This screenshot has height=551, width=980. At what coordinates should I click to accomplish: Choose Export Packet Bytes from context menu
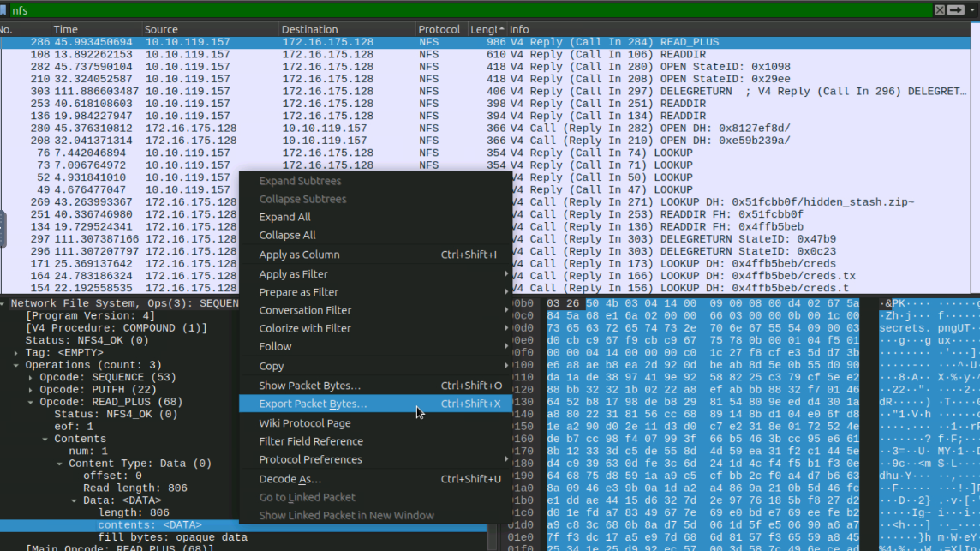coord(313,404)
